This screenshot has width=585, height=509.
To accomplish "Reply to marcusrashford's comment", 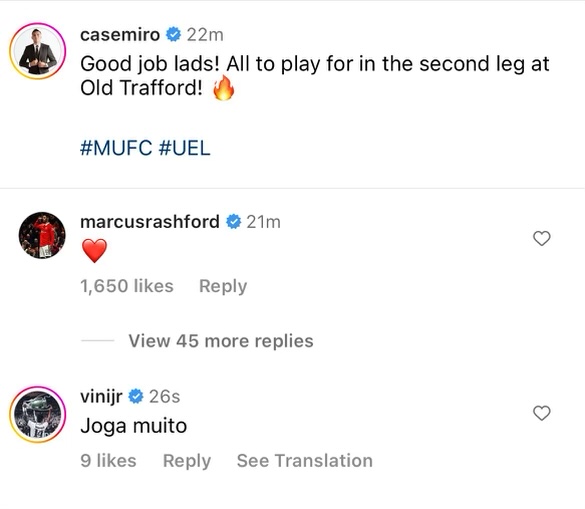I will click(x=223, y=286).
